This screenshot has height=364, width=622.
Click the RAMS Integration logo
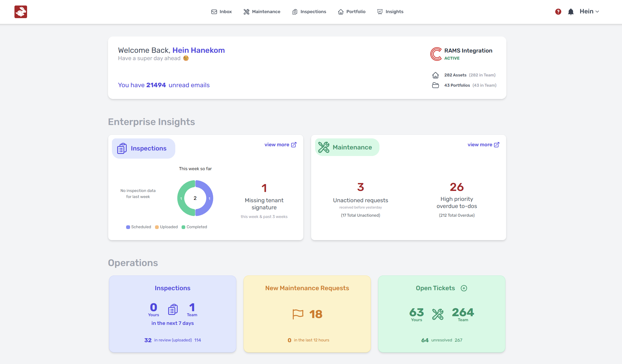click(436, 54)
